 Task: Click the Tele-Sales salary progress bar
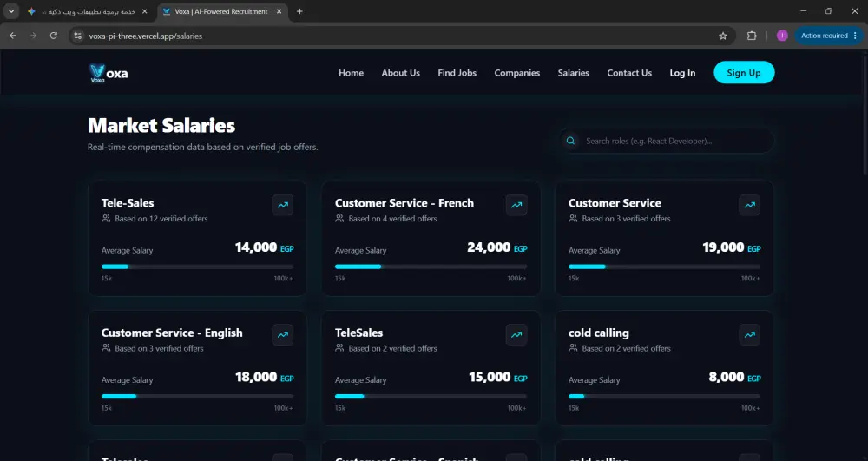pyautogui.click(x=198, y=267)
